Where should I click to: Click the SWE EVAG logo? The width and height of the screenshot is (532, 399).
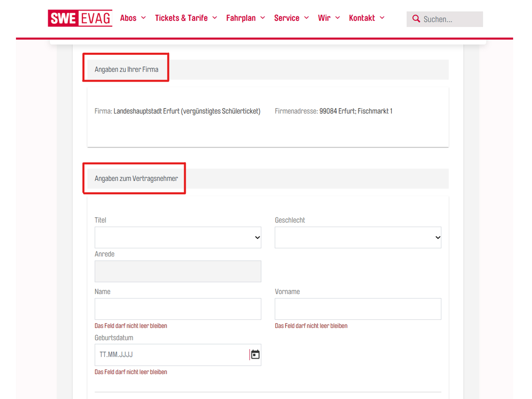(x=80, y=18)
